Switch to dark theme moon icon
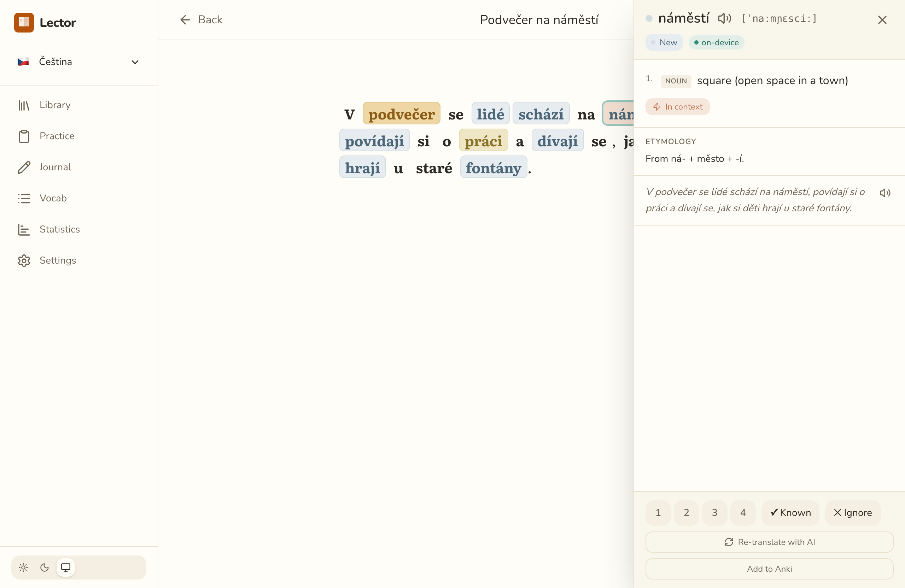905x588 pixels. coord(45,568)
